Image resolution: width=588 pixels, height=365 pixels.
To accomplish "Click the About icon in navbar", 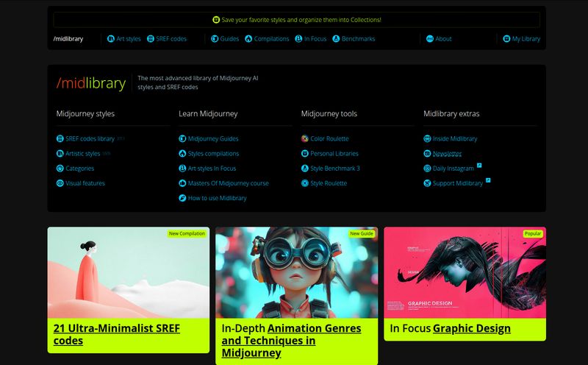I will (x=430, y=39).
